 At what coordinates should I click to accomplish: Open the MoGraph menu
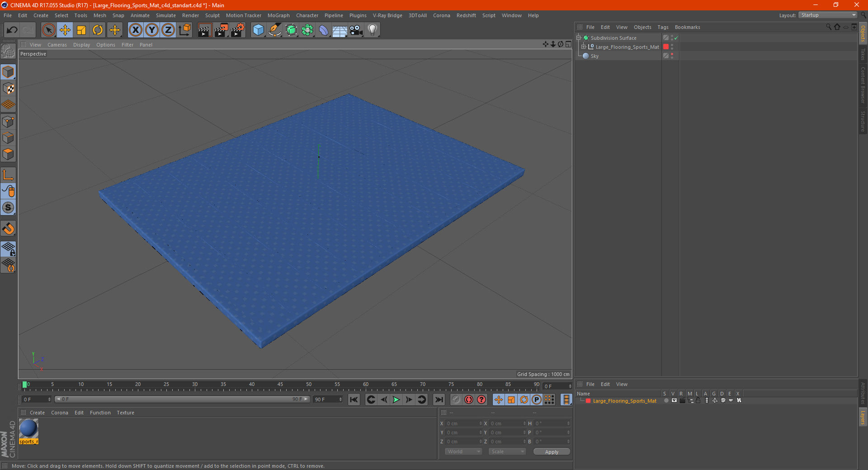pyautogui.click(x=278, y=15)
